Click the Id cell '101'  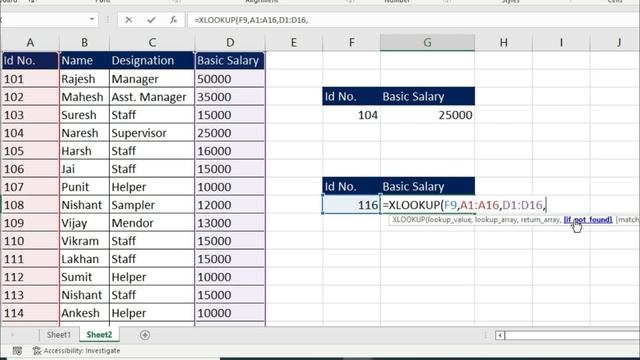point(30,79)
